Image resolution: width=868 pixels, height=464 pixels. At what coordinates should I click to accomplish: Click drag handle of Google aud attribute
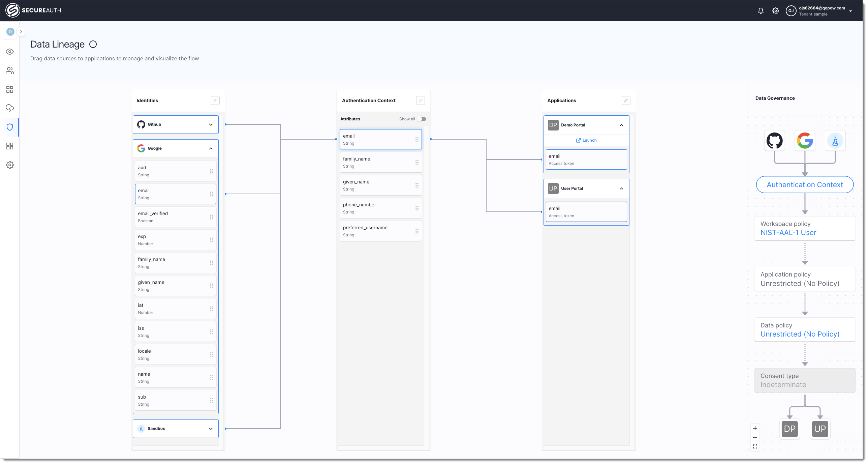click(211, 171)
